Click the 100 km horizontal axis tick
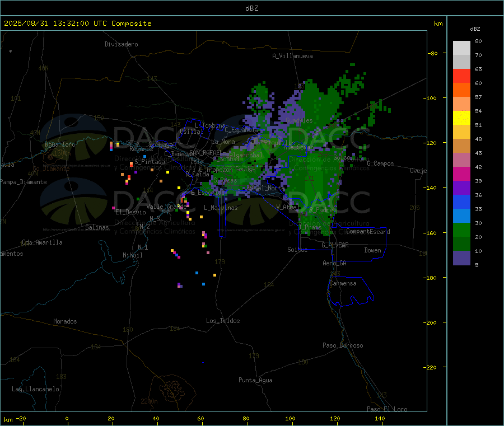Screen dimensions: 504x426 point(290,418)
